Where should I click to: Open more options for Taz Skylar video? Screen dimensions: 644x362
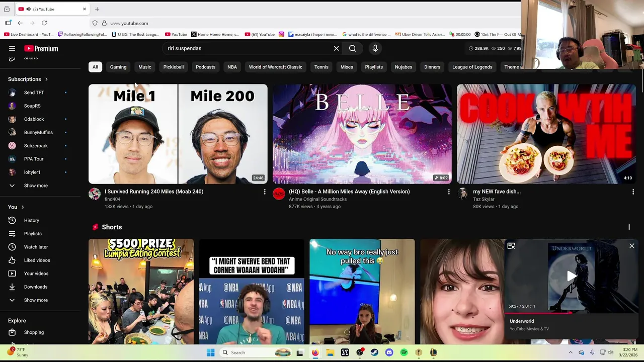(633, 192)
